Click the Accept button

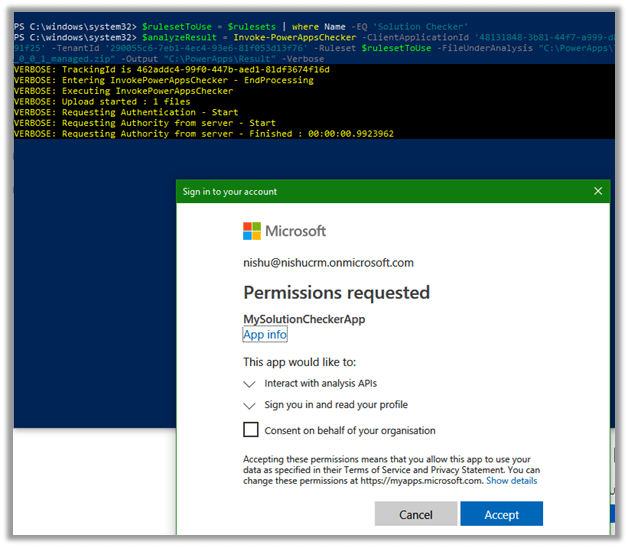coord(501,514)
